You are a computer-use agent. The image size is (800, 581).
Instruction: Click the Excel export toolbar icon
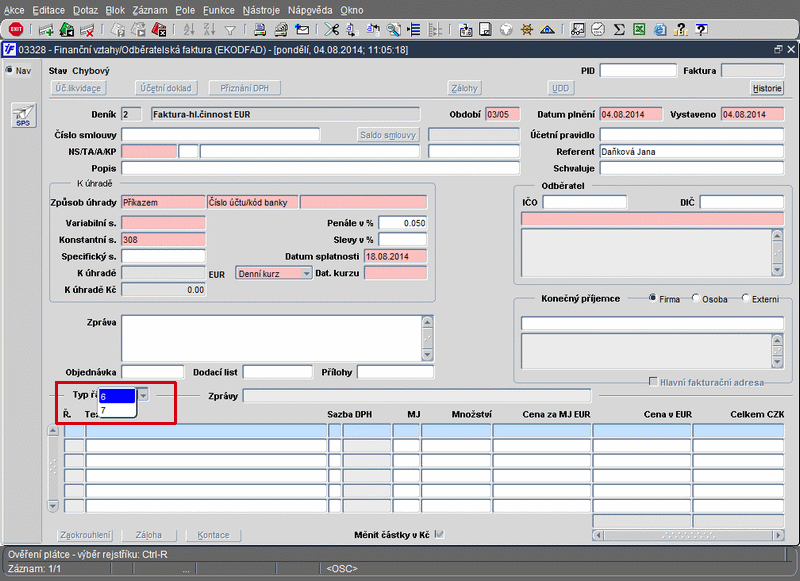pyautogui.click(x=639, y=30)
